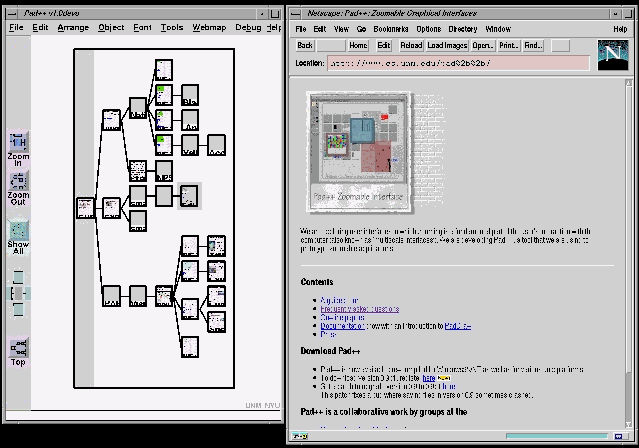Click the Zoom Out tool icon
The image size is (639, 448).
(18, 181)
